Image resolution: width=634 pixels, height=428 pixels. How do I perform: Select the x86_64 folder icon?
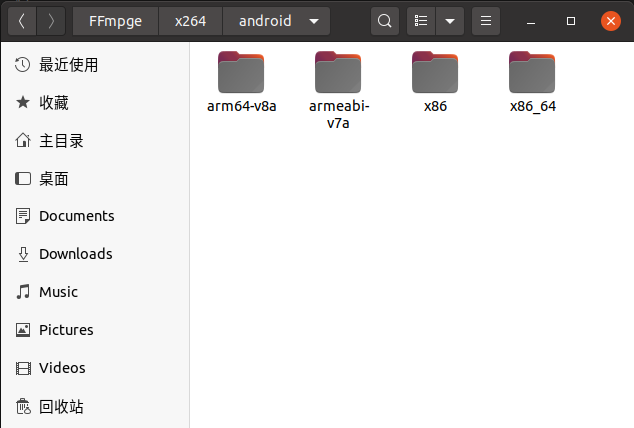click(532, 72)
